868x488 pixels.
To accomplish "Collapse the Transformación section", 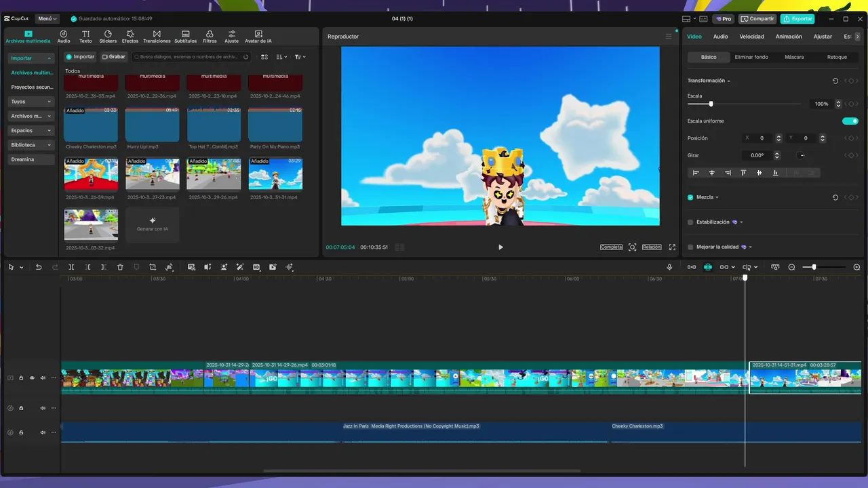I will pyautogui.click(x=728, y=81).
